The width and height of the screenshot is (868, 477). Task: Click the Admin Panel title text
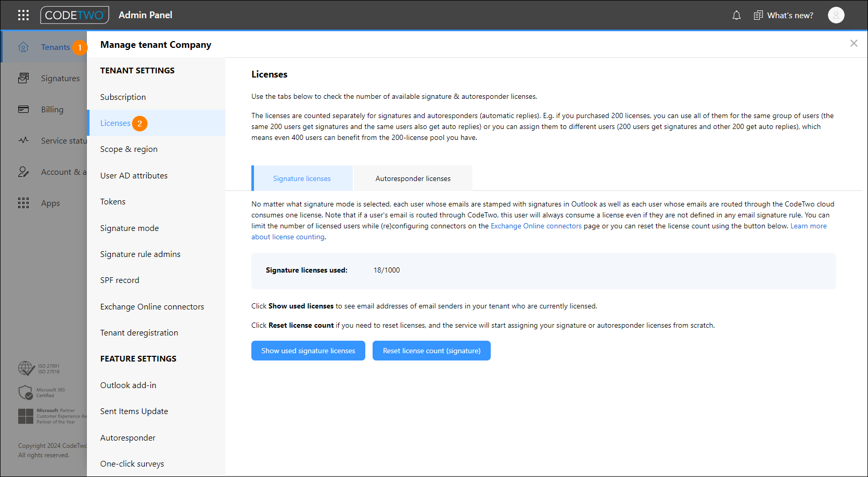coord(145,15)
